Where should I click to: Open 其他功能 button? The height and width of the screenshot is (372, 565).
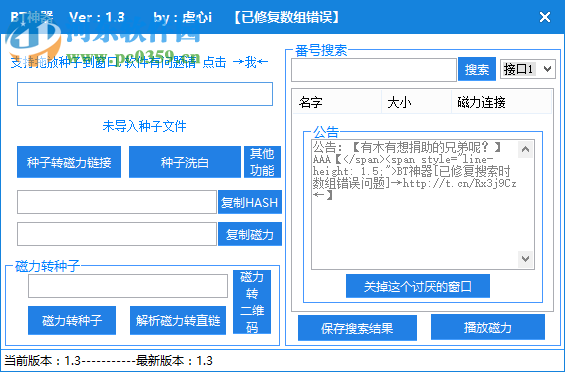[x=262, y=162]
